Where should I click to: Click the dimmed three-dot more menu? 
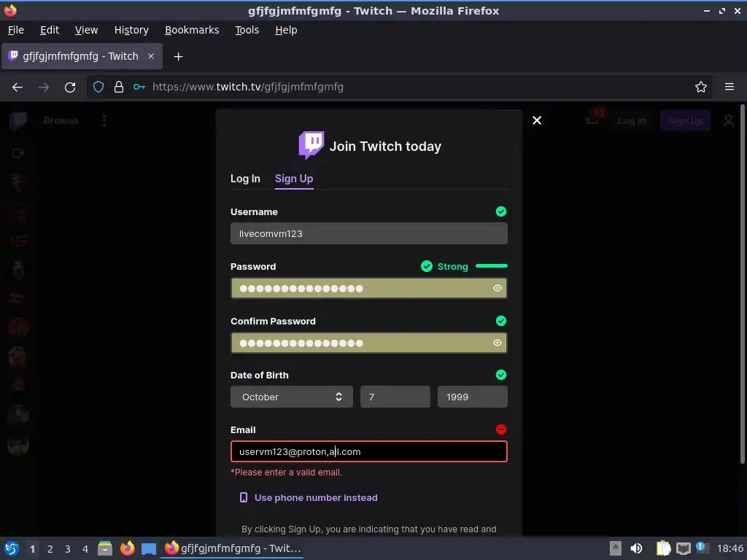pyautogui.click(x=104, y=120)
